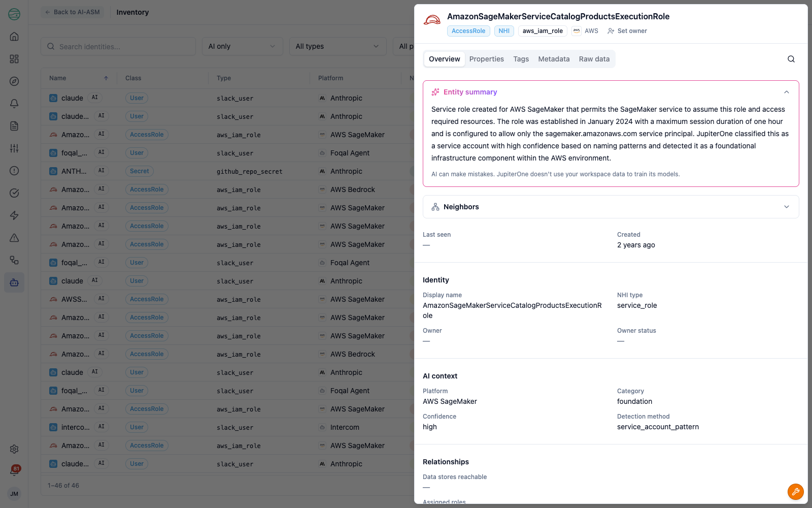Screen dimensions: 812x508
Task: Click the Neighbors graph icon
Action: tap(435, 207)
